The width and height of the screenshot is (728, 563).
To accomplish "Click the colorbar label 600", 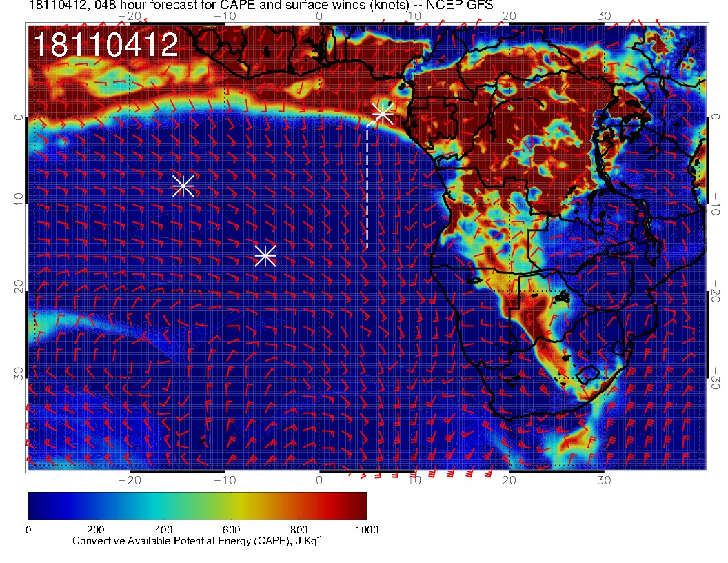I will tap(231, 530).
